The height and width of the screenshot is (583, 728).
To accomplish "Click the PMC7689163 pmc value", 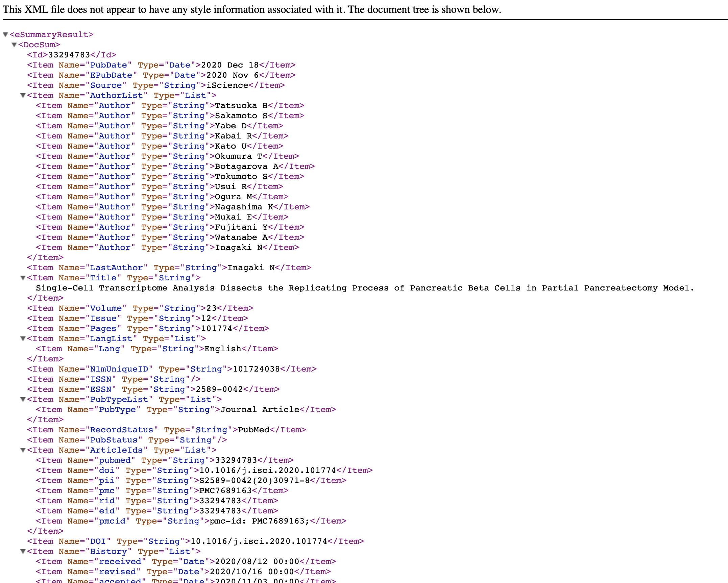I will tap(225, 491).
